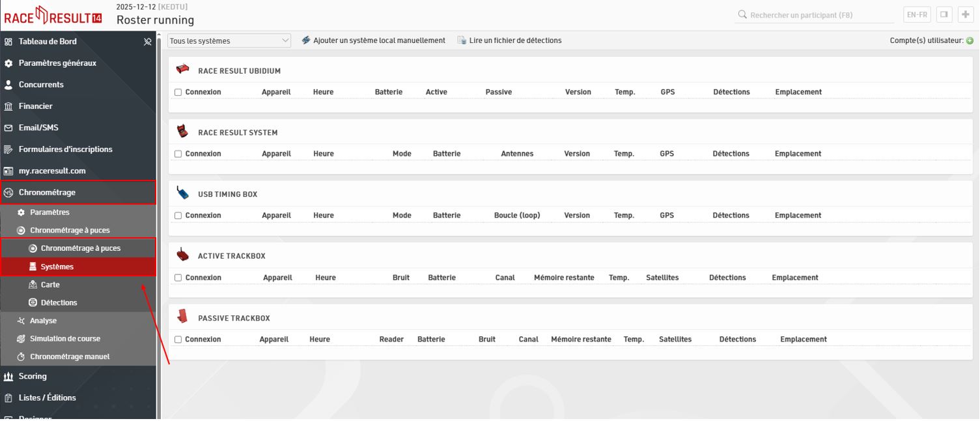Click the Listes / Éditions clipboard icon

[x=8, y=398]
